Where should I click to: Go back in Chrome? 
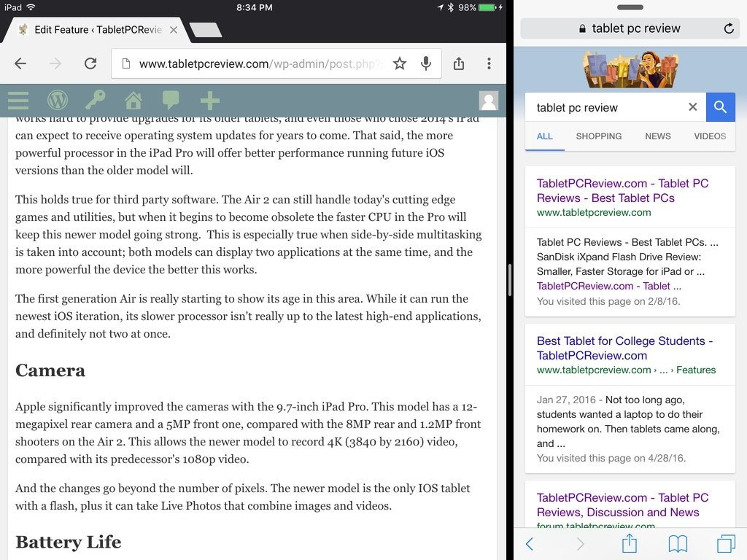pos(20,63)
